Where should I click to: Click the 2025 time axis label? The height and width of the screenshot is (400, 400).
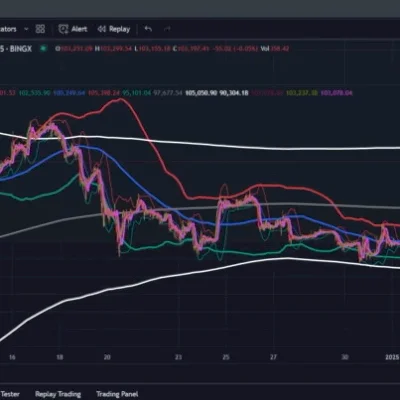pos(392,357)
